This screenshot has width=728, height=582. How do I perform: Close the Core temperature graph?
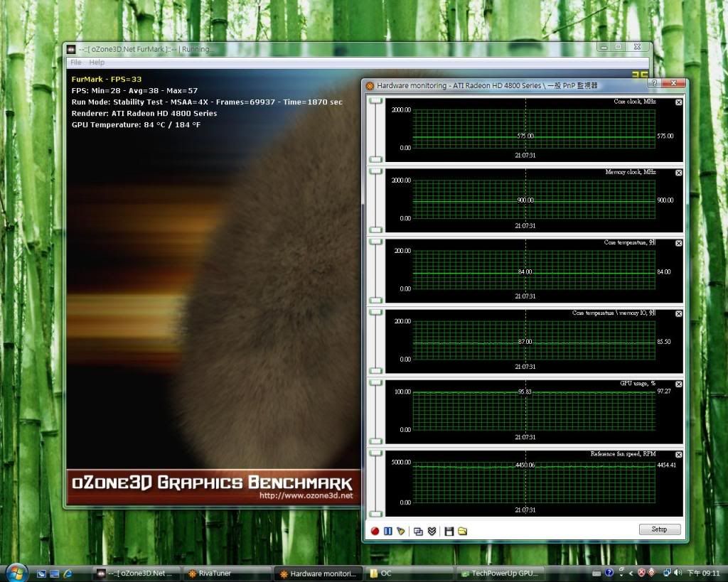(x=679, y=243)
